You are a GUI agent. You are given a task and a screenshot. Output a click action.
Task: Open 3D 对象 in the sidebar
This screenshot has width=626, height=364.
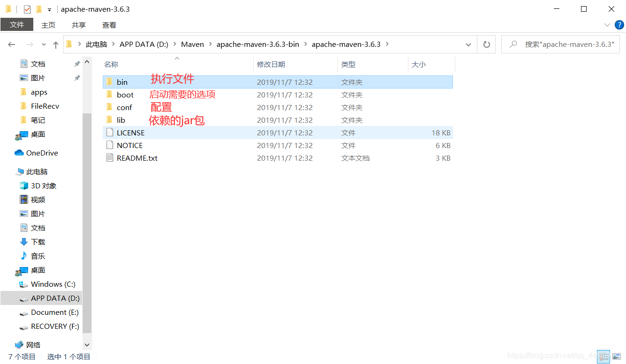[x=43, y=186]
